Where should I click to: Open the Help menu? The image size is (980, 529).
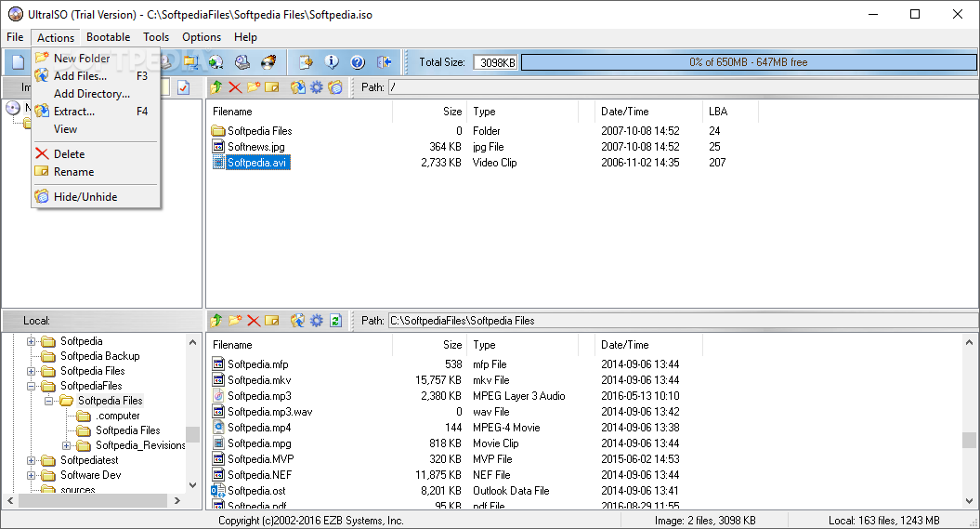pos(245,37)
